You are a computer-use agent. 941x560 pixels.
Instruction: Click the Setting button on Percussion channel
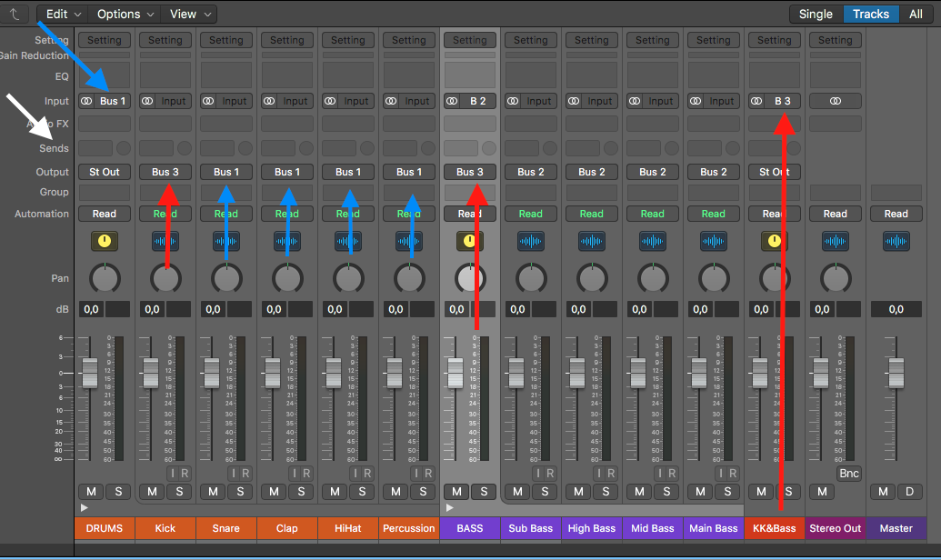(409, 40)
